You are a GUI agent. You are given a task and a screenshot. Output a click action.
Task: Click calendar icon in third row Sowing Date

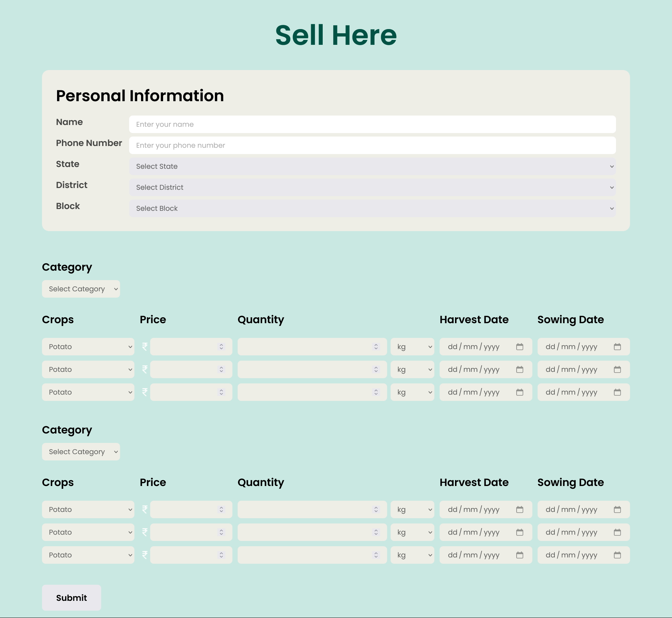[617, 392]
